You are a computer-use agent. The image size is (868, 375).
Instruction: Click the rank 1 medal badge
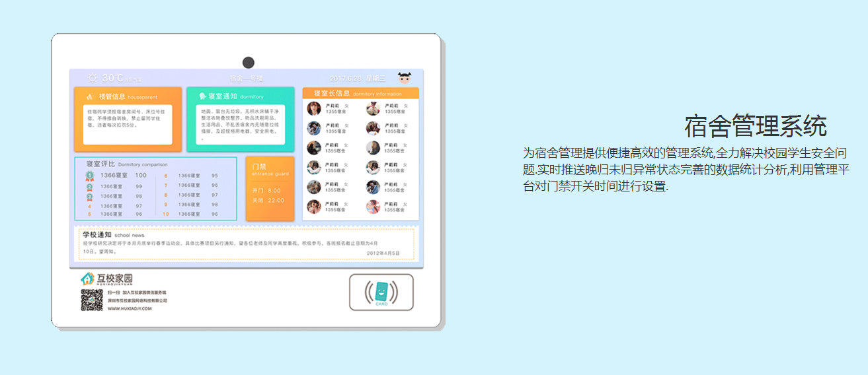point(89,176)
